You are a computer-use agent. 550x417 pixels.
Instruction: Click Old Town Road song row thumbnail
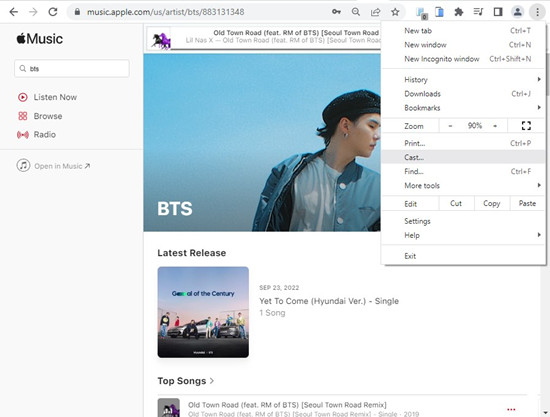pos(169,408)
